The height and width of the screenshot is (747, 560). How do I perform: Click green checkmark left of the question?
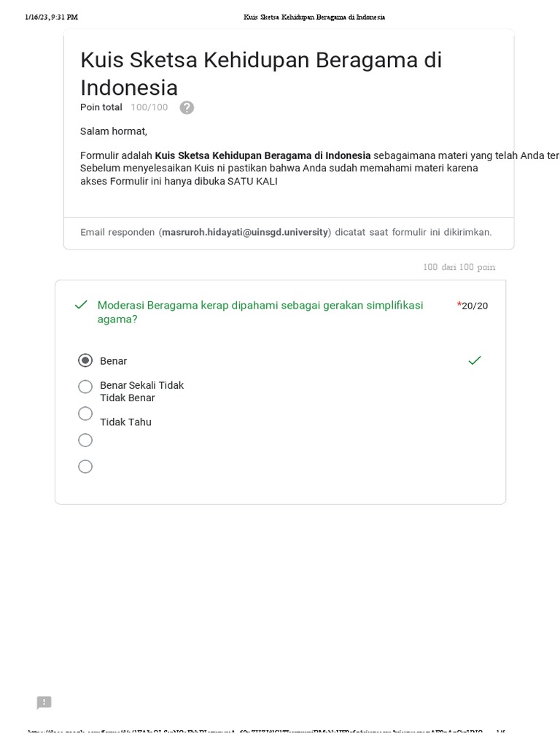coord(81,305)
